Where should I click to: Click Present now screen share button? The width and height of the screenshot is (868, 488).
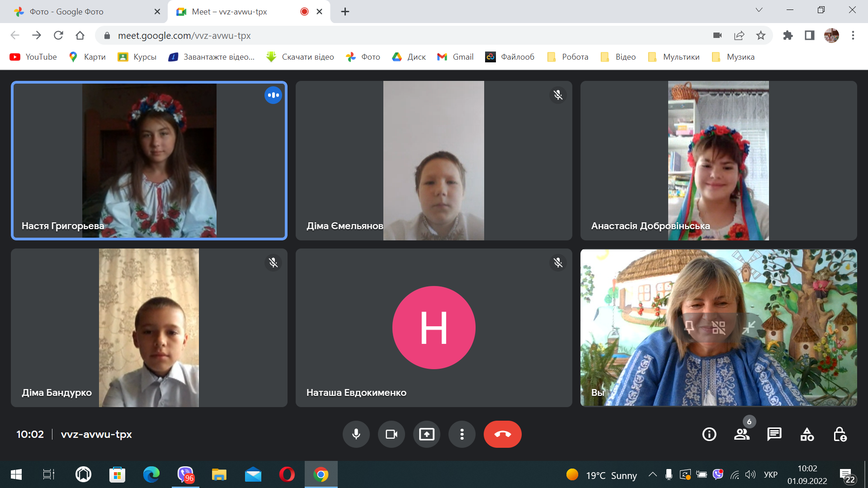[x=426, y=434]
